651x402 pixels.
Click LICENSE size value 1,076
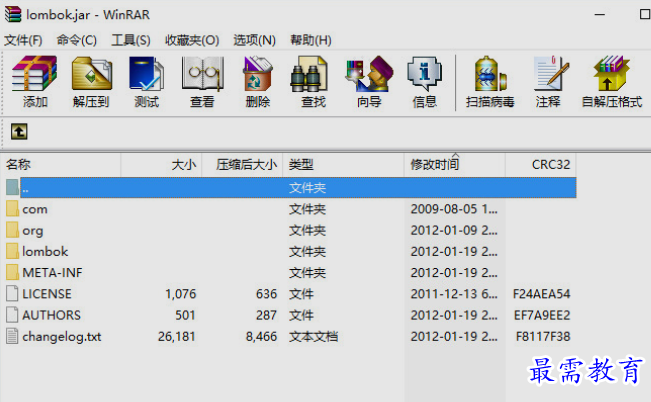tap(181, 294)
